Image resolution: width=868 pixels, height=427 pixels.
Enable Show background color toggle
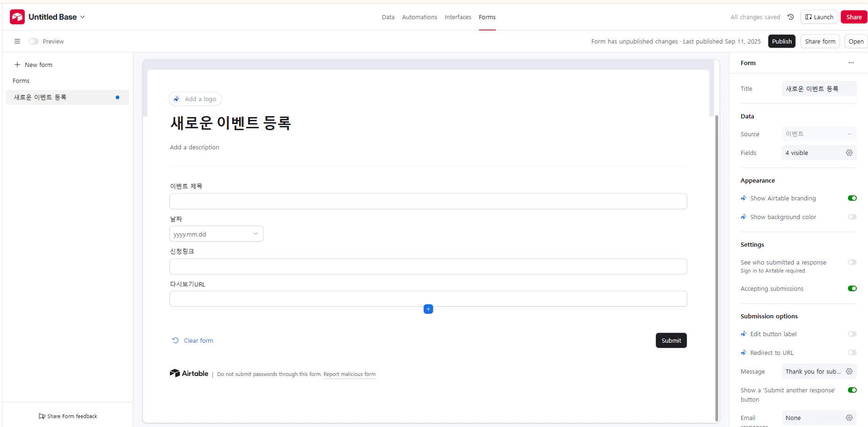(x=852, y=217)
